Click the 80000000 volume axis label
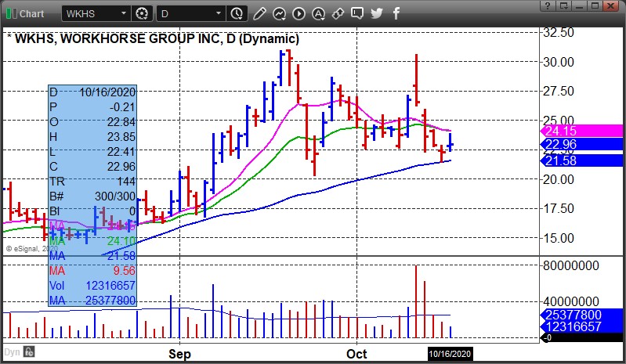626x364 pixels. 571,265
